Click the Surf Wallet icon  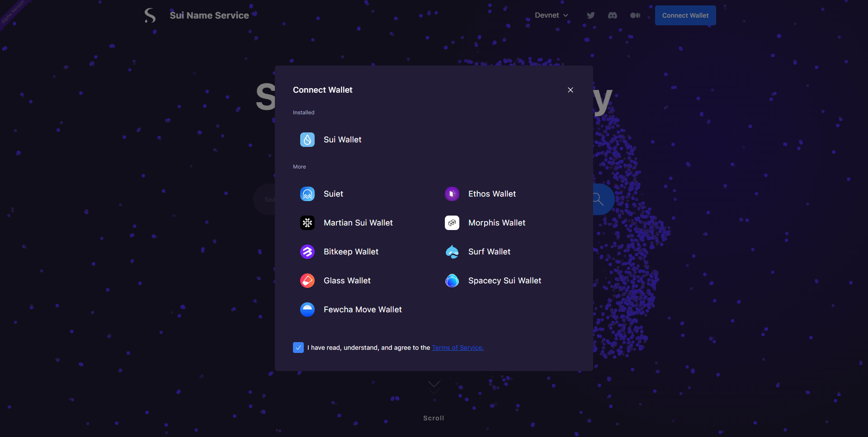click(x=452, y=252)
